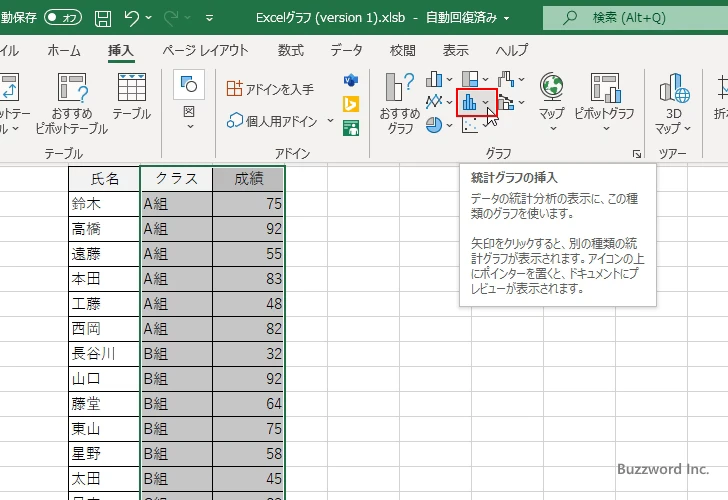The width and height of the screenshot is (728, 500).
Task: Select the cell containing 西岡
Action: pyautogui.click(x=104, y=329)
